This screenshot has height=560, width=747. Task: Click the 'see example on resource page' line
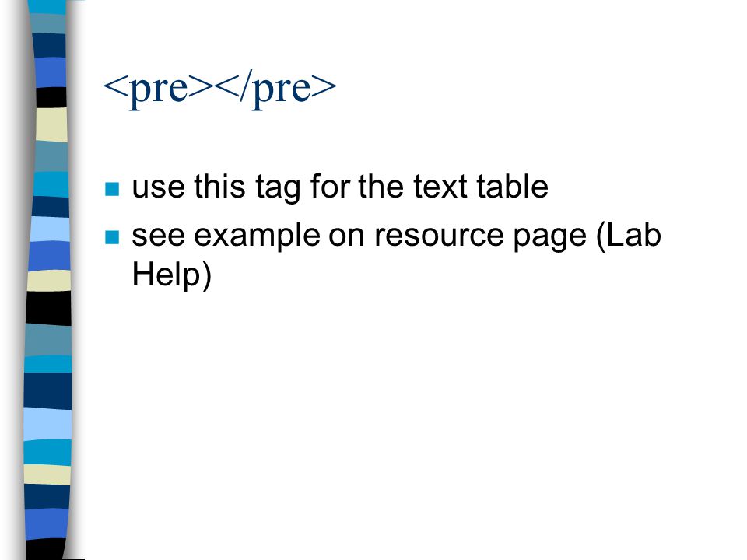point(396,236)
